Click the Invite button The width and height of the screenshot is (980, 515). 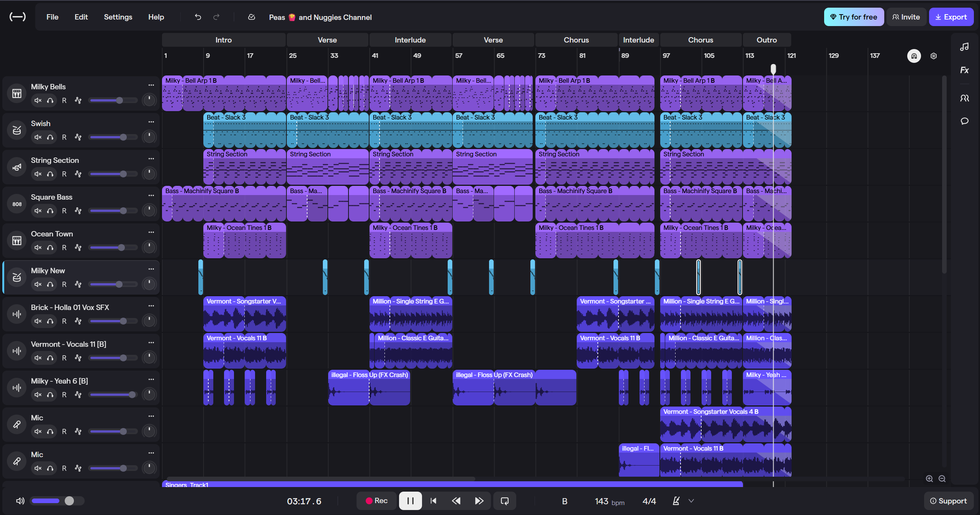click(x=906, y=17)
